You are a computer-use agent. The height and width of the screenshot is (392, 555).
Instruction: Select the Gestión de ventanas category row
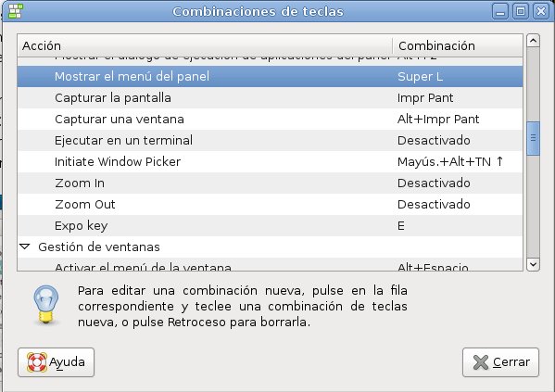click(270, 247)
